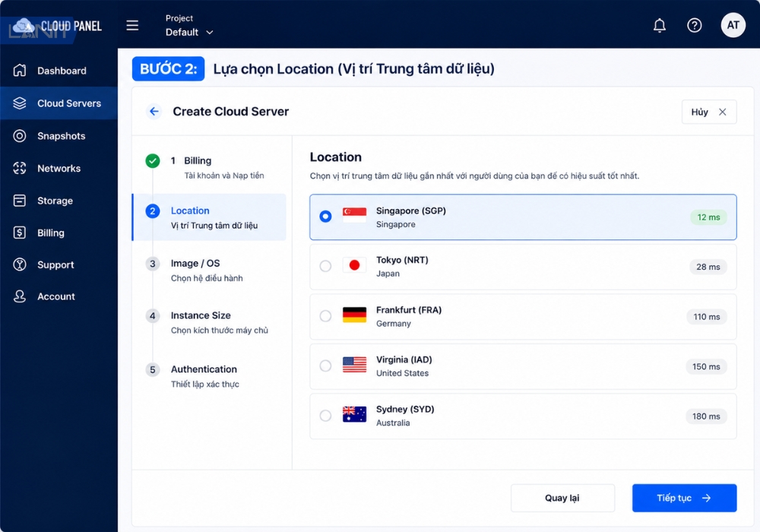Click the Tiếp tục button
Viewport: 760px width, 532px height.
tap(684, 498)
